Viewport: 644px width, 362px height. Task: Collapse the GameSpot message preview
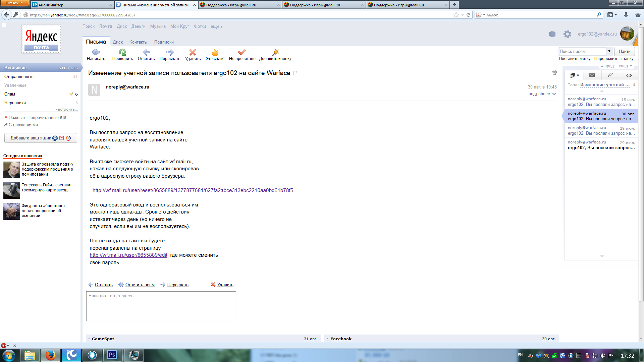(x=89, y=339)
